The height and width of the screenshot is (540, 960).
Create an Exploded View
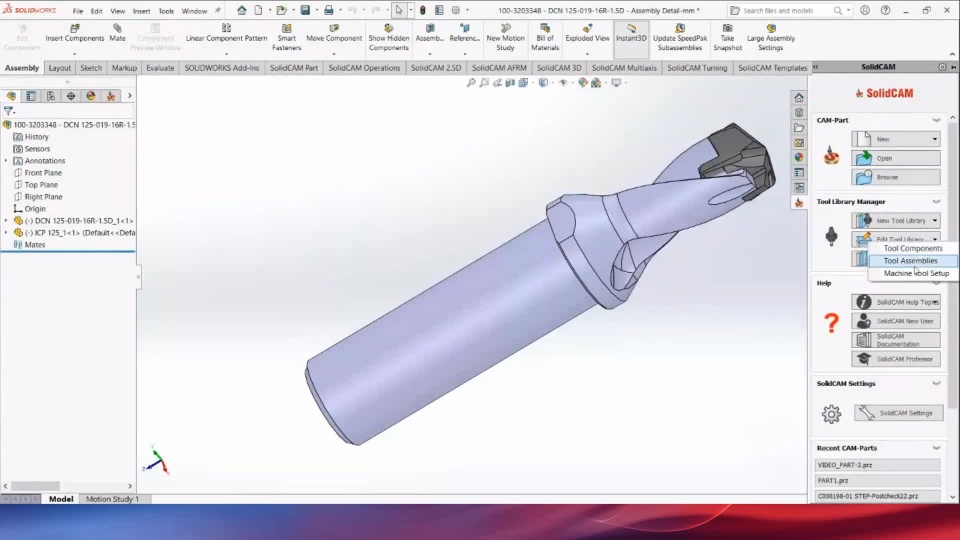(x=587, y=33)
